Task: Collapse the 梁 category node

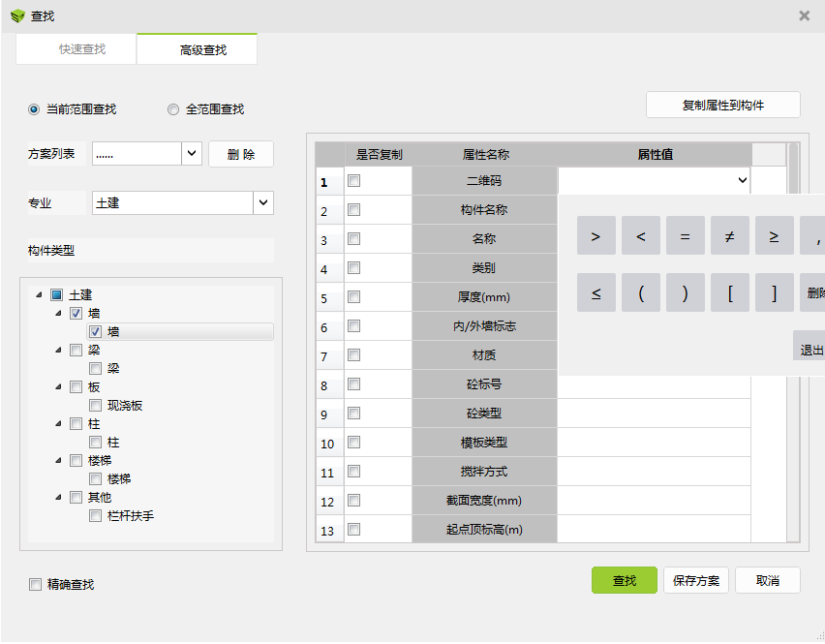Action: (x=58, y=351)
